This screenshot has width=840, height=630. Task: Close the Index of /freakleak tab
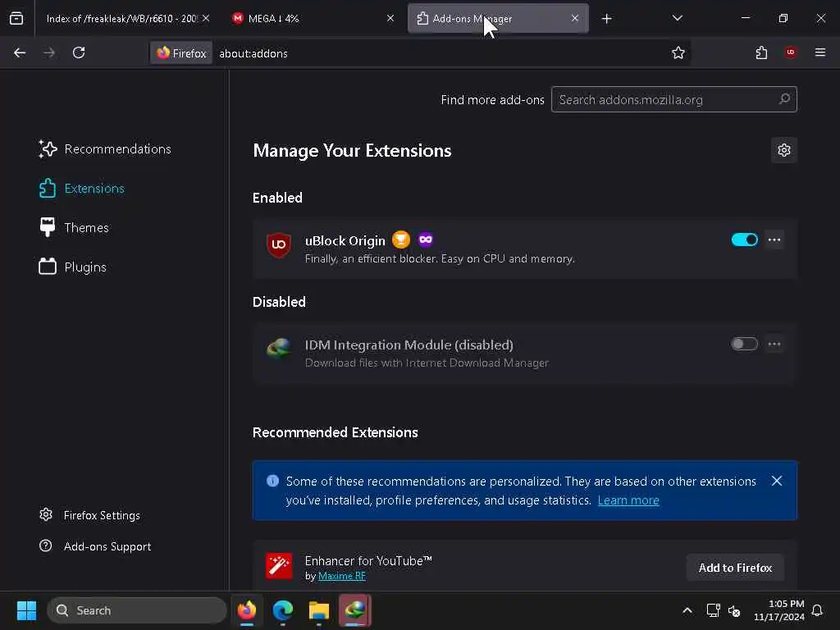click(206, 18)
